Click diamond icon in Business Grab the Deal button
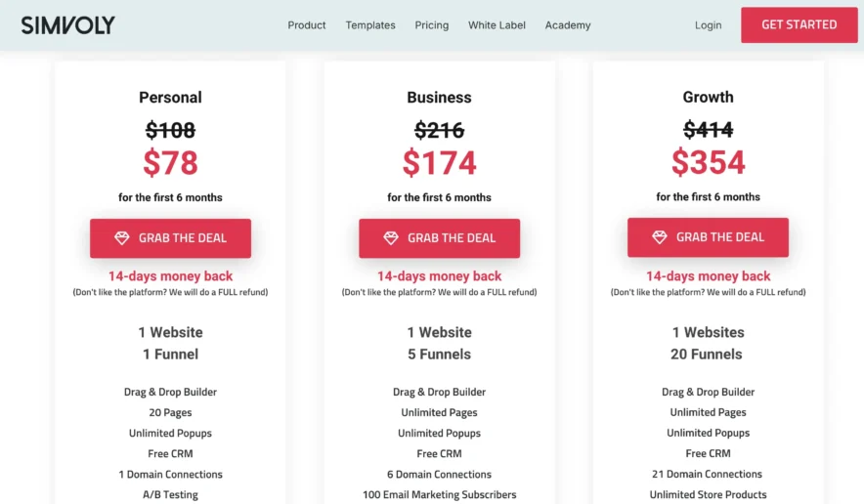 pyautogui.click(x=391, y=238)
